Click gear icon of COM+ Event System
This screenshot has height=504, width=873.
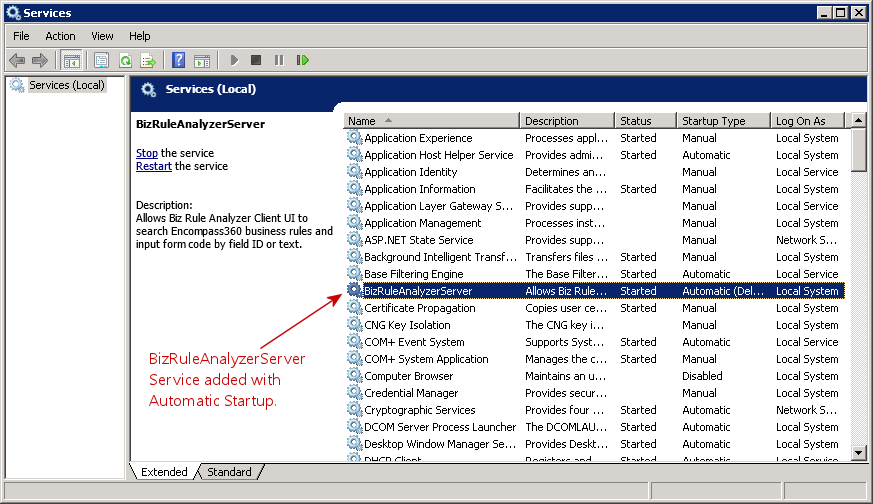[x=354, y=341]
